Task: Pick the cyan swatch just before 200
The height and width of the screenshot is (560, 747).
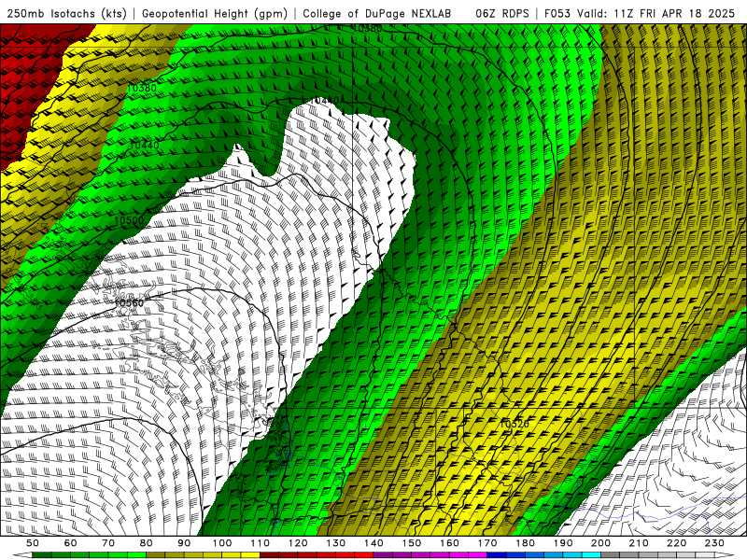Action: 591,555
